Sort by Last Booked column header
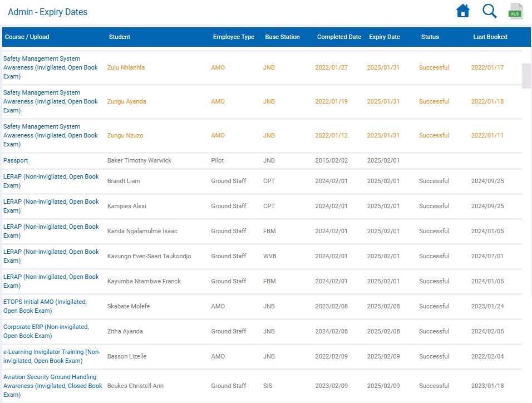This screenshot has height=403, width=532. (x=490, y=37)
